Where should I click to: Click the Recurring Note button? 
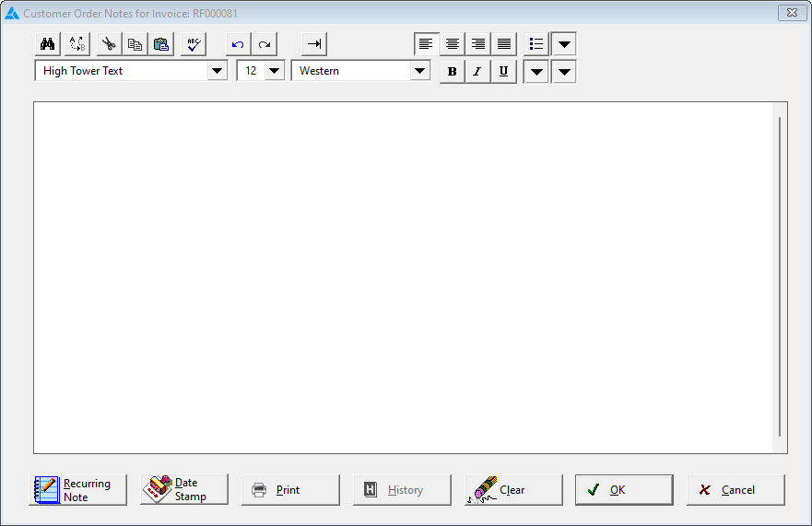point(77,490)
